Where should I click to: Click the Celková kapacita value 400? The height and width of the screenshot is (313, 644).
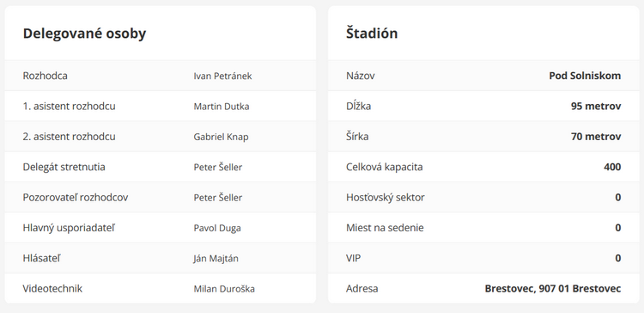click(x=612, y=168)
